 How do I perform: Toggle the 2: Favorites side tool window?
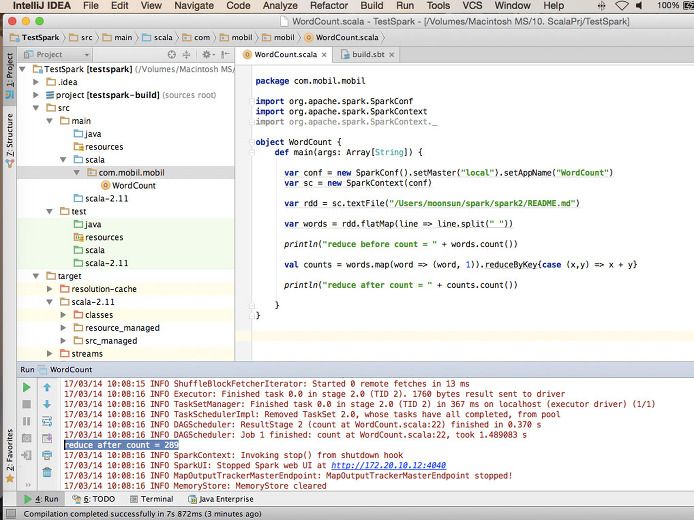(10, 456)
